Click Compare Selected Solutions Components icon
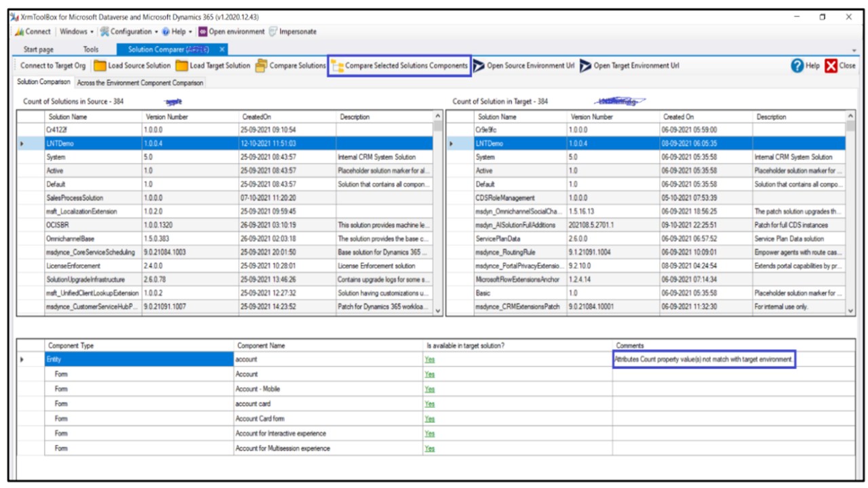Viewport: 868px width, 488px height. (338, 66)
